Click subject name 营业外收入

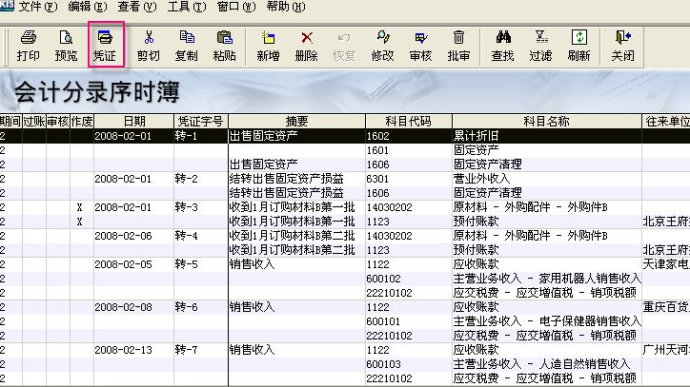(482, 179)
